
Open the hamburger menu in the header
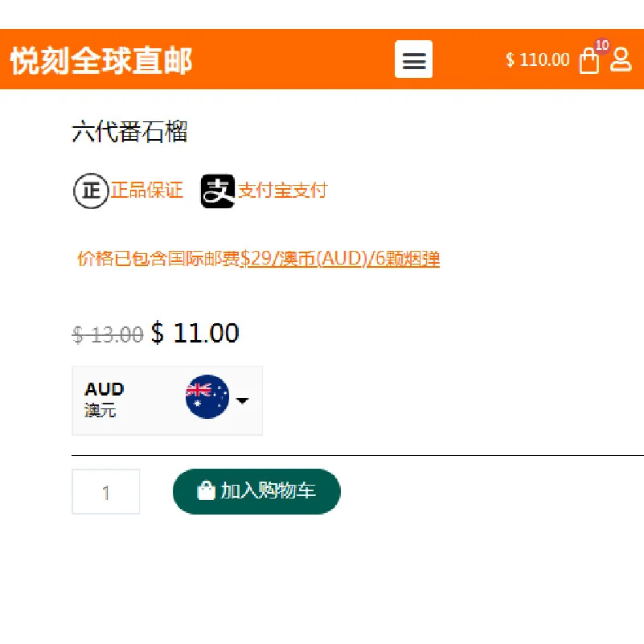(x=413, y=59)
